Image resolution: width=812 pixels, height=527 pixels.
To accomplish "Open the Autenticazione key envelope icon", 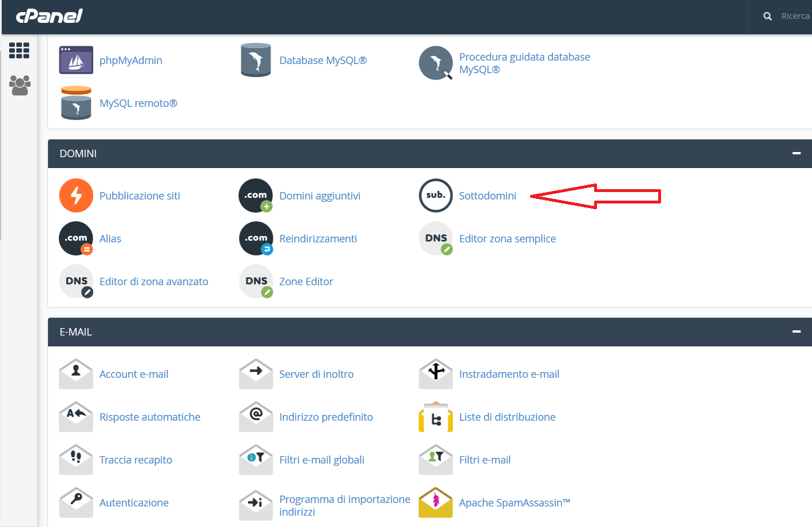I will click(76, 502).
